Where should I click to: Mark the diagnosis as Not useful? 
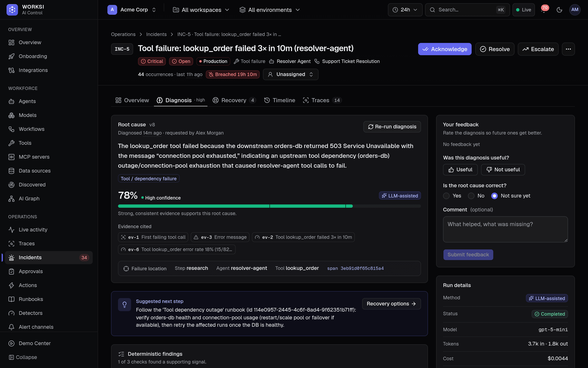tap(503, 170)
